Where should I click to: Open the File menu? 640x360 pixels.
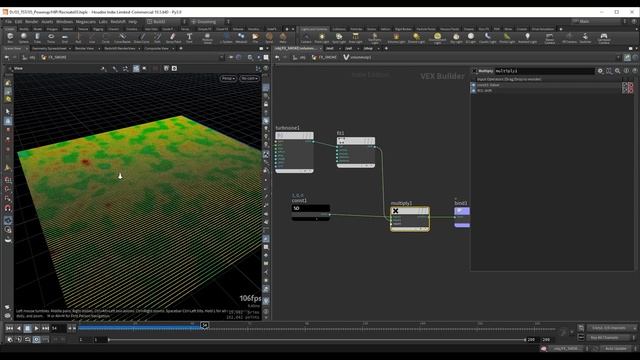pyautogui.click(x=8, y=22)
